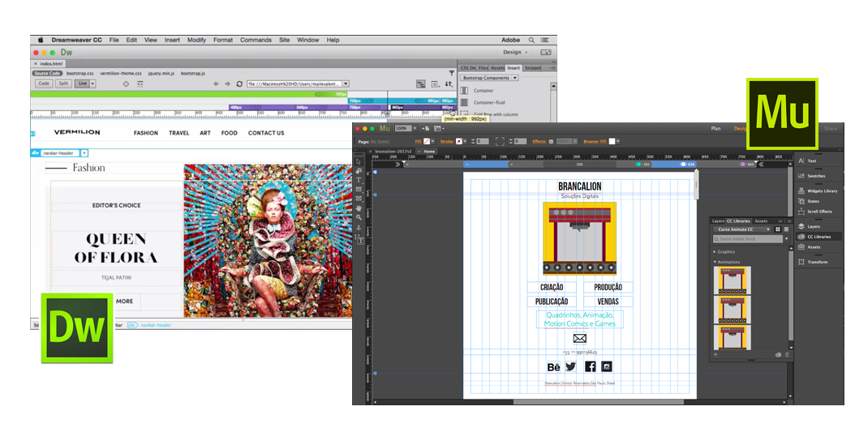Toggle Source Code view in Dreamweaver
Image resolution: width=868 pixels, height=445 pixels.
[x=47, y=73]
